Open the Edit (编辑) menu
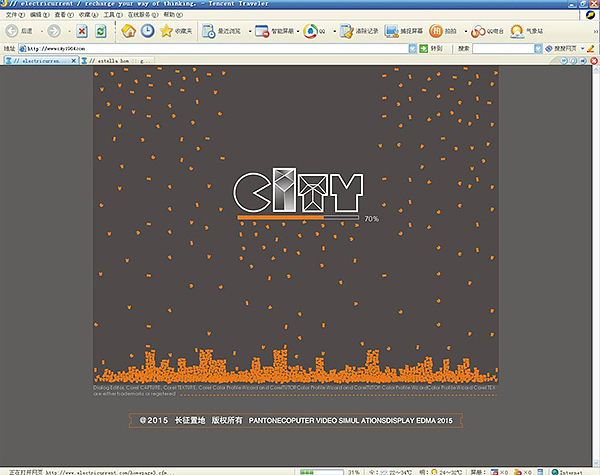The image size is (600, 475). click(39, 15)
